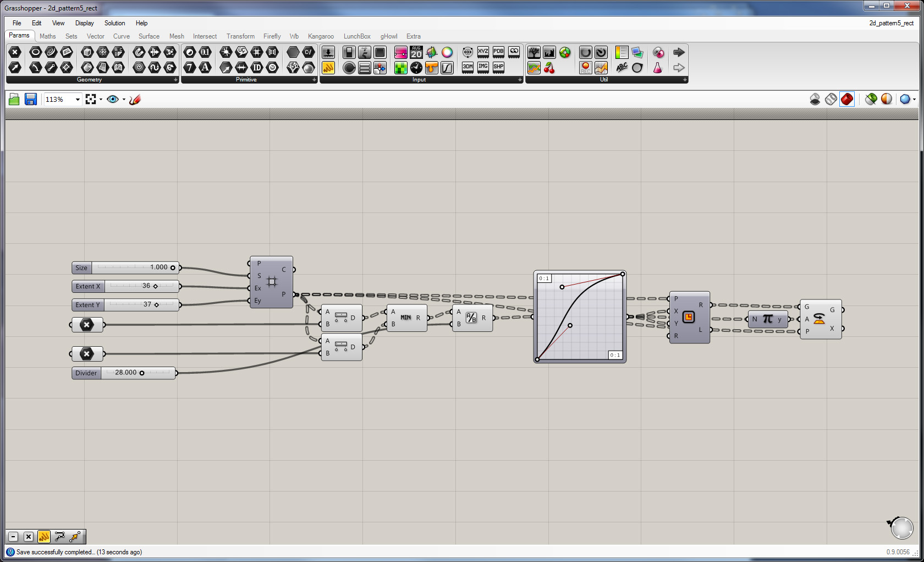Click the ABC text icon in the Util panel
The image size is (924, 562).
click(x=621, y=68)
